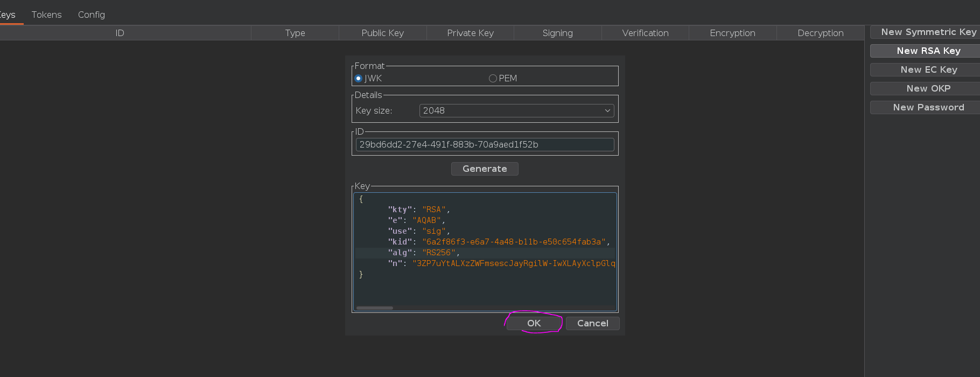
Task: Click the "alg": "RS256" line
Action: coord(424,253)
